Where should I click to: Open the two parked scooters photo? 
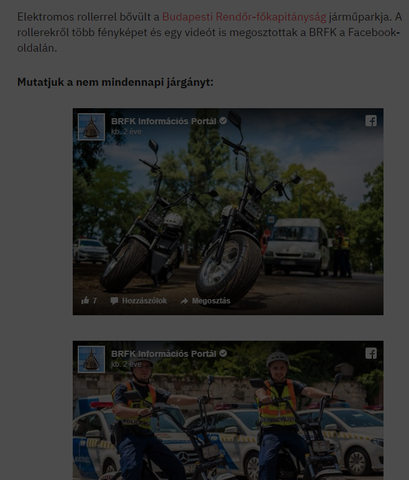[x=228, y=211]
